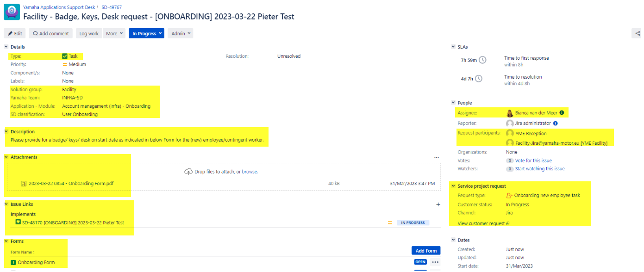Click the share icon in the top-right corner
The height and width of the screenshot is (272, 644).
pyautogui.click(x=638, y=33)
